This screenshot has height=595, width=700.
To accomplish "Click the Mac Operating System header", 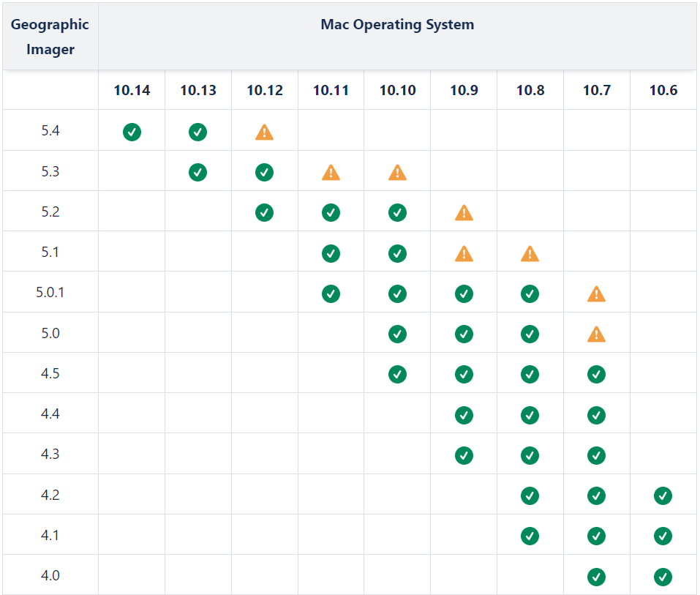I will (397, 25).
